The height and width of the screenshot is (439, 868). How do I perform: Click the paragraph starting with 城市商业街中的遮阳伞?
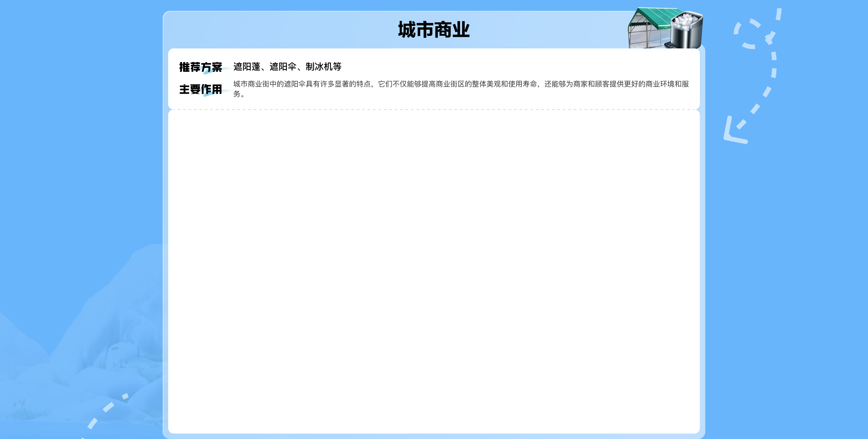(x=461, y=89)
